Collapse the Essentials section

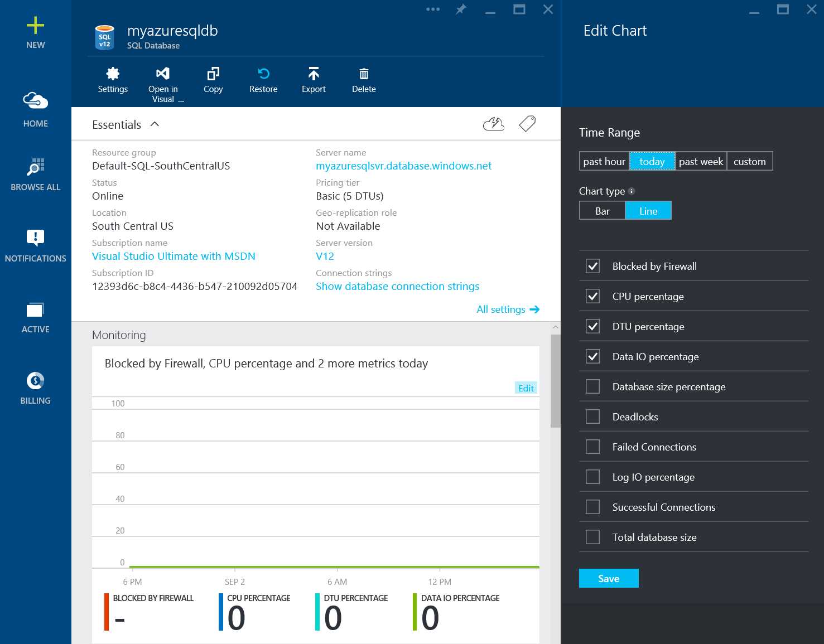tap(155, 124)
